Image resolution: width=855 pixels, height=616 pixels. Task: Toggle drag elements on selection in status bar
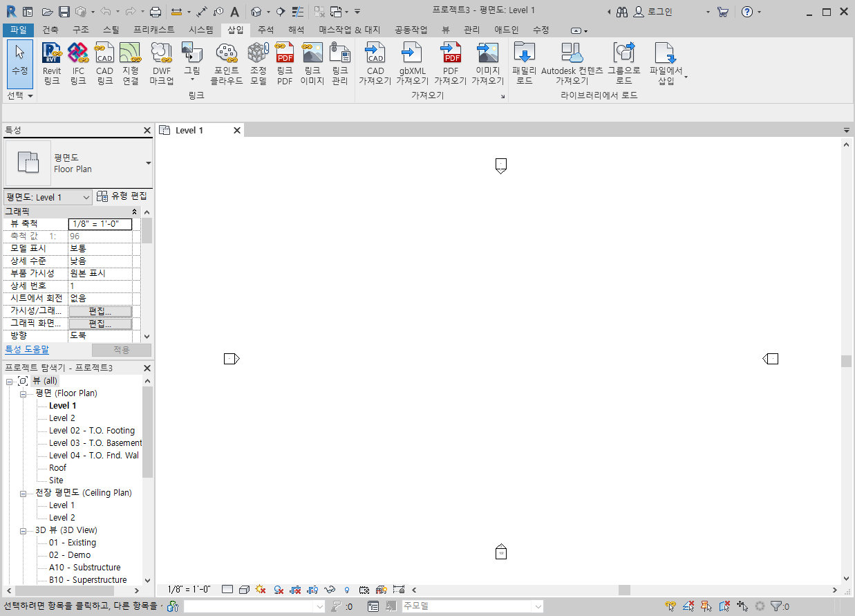(743, 606)
